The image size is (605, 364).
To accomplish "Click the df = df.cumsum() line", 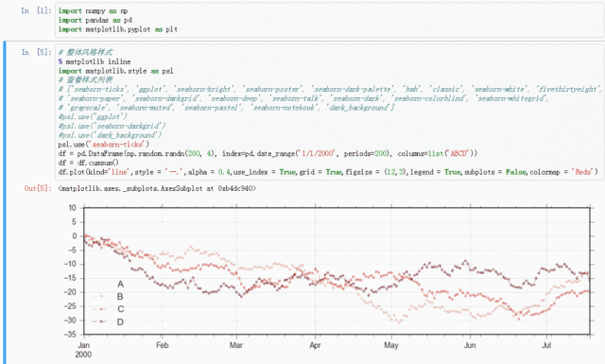I will point(88,163).
